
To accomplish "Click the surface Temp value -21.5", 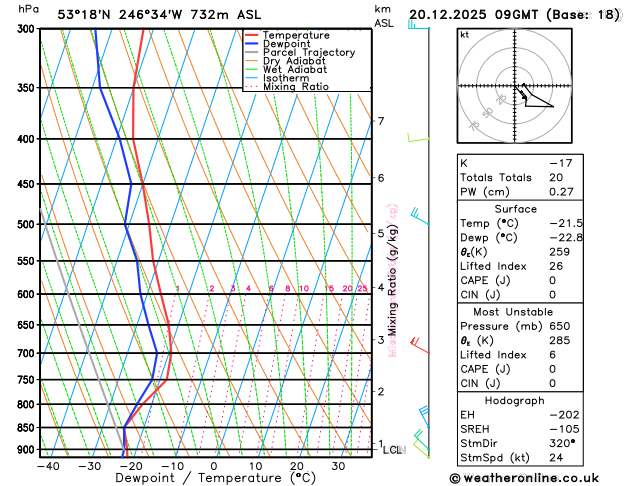I will click(566, 223).
